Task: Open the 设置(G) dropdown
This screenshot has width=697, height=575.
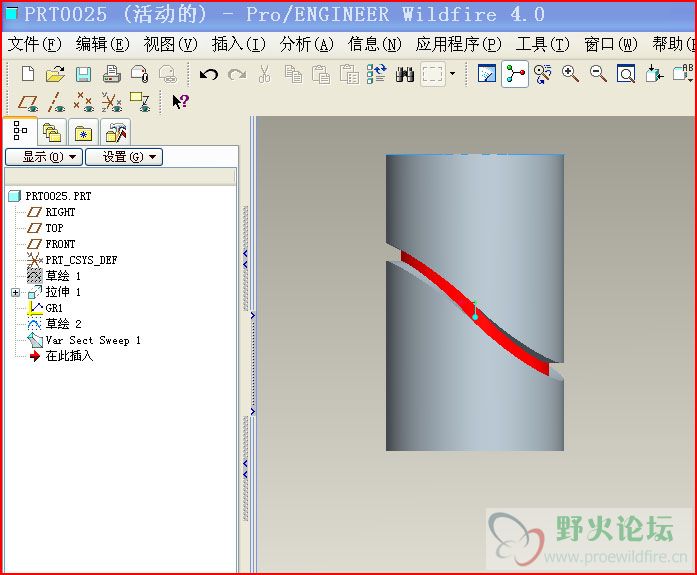Action: [124, 157]
